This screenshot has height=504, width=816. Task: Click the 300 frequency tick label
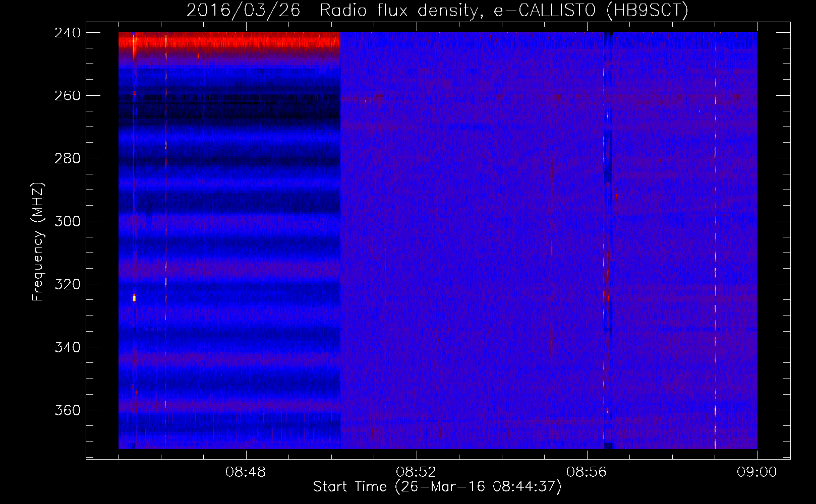[68, 222]
